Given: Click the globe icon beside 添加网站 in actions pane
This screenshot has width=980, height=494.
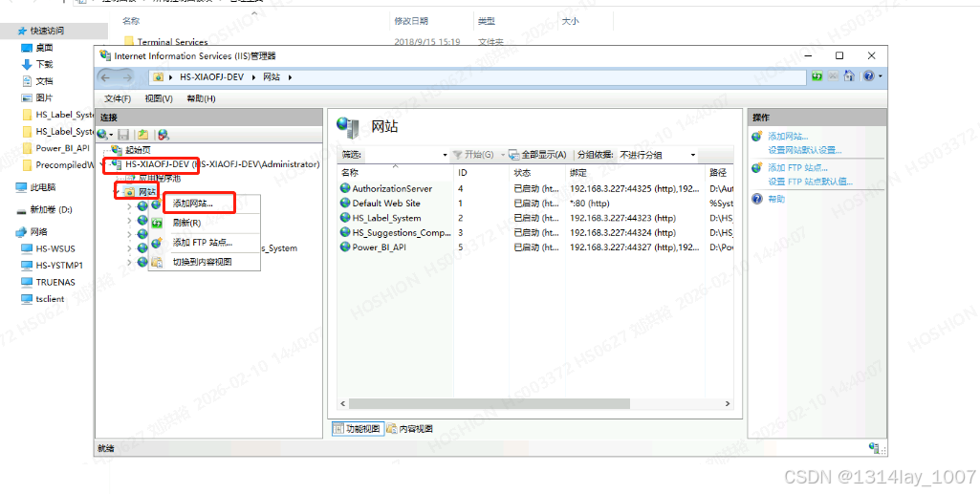Looking at the screenshot, I should pyautogui.click(x=757, y=136).
